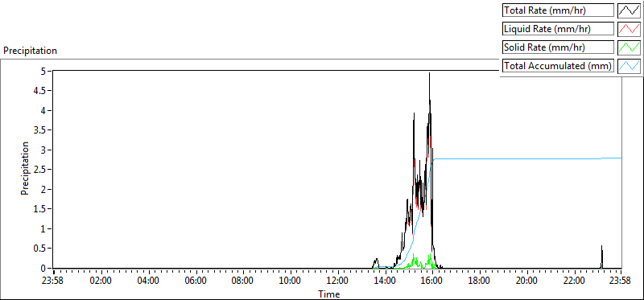Viewport: 644px width, 300px height.
Task: Click the 22:00 time axis tick label
Action: tap(574, 282)
